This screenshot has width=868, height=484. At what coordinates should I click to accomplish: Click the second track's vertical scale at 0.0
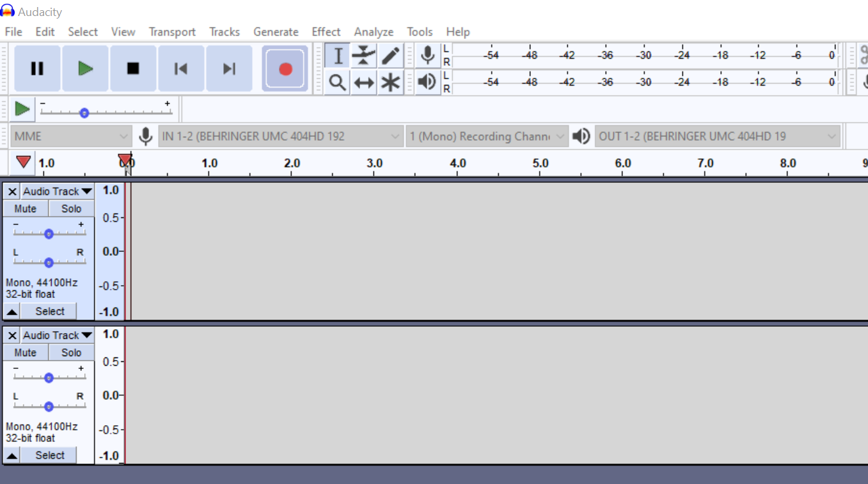[111, 395]
